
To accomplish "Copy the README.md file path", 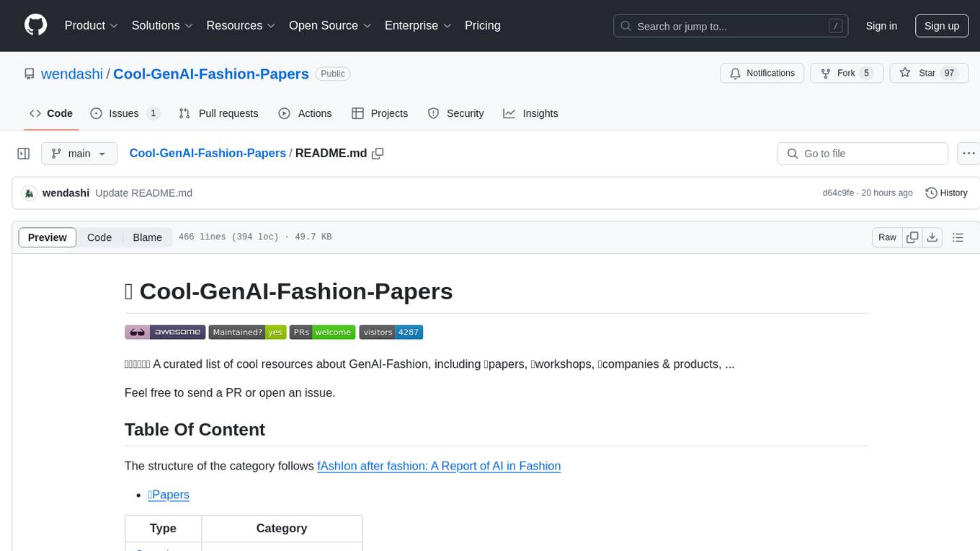I will tap(378, 154).
